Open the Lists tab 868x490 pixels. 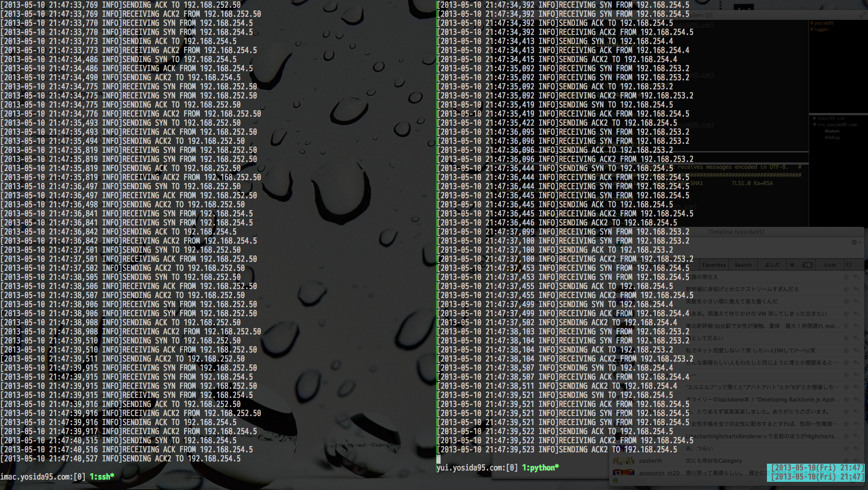pos(830,265)
